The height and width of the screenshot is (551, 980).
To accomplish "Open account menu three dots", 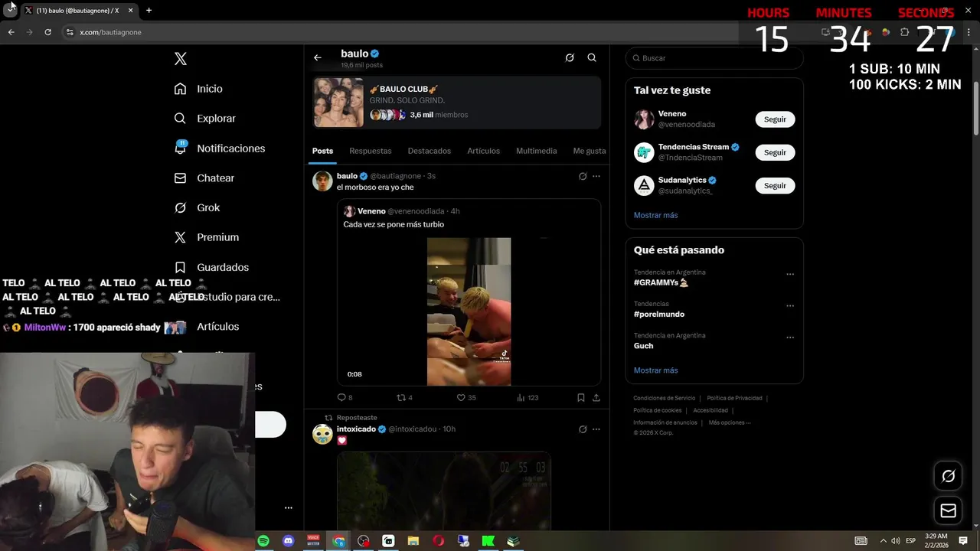I will click(x=289, y=507).
